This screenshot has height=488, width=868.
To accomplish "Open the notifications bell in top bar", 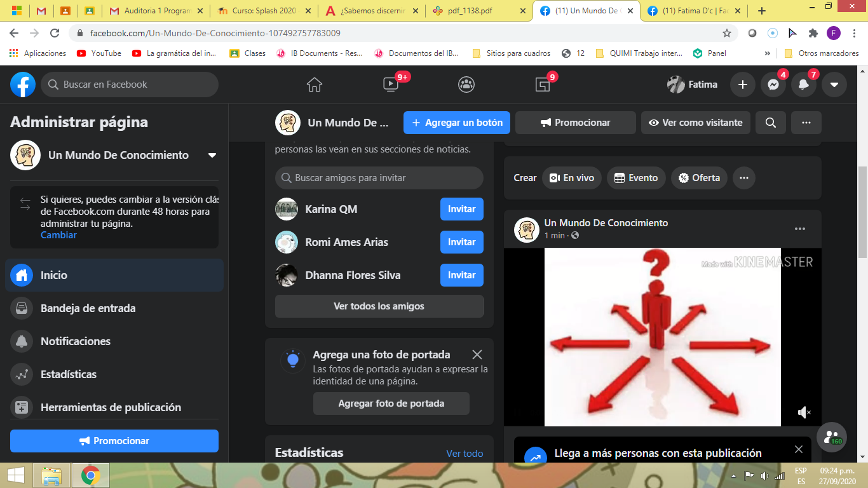I will pyautogui.click(x=804, y=85).
